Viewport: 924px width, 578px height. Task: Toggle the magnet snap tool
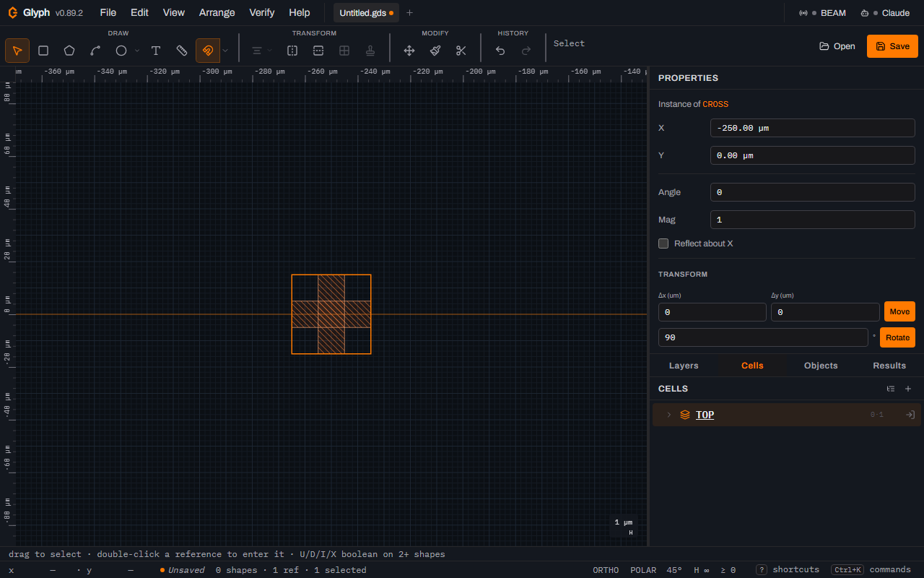(208, 51)
